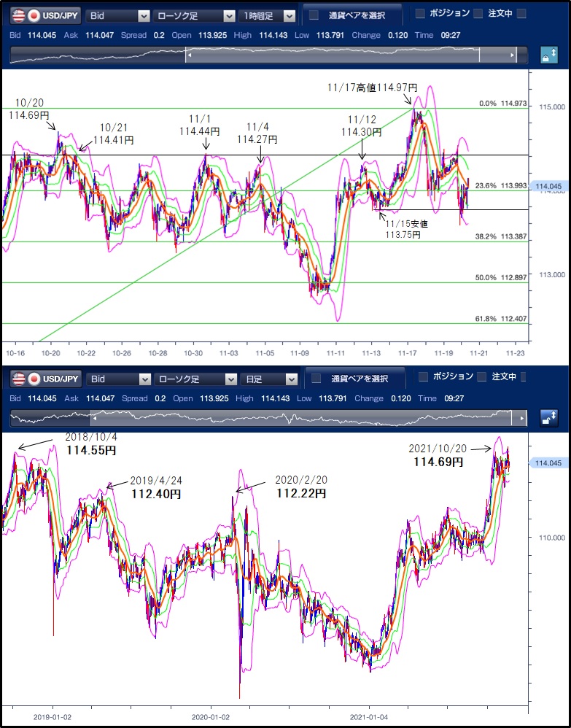Click the chart lock icon in bottom chart
The width and height of the screenshot is (571, 728).
coord(548,418)
